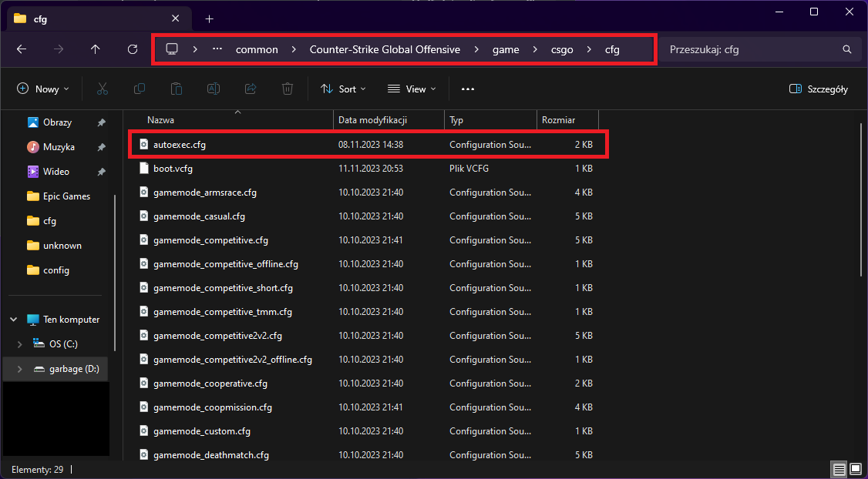Open the Nowy new item dropdown
868x479 pixels.
tap(43, 89)
